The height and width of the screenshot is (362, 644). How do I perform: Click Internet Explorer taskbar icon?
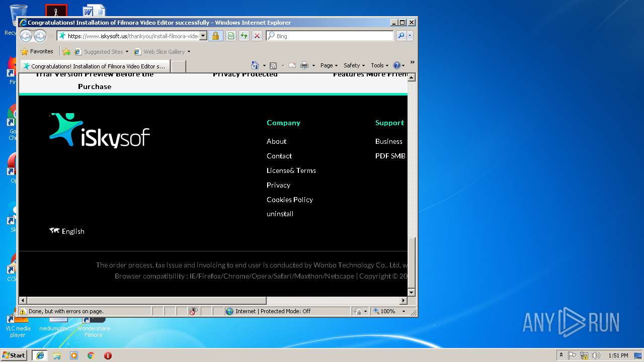click(40, 355)
